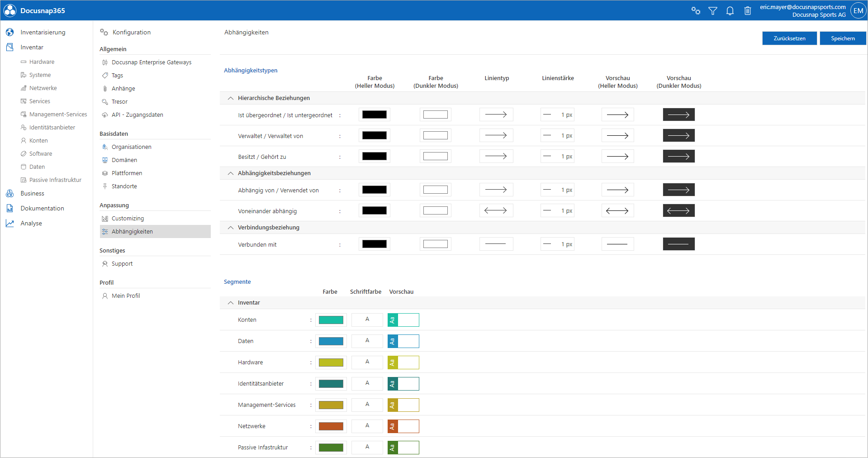The height and width of the screenshot is (458, 868).
Task: Open line thickness dropdown for Besitzt / Gehört zu
Action: 557,156
